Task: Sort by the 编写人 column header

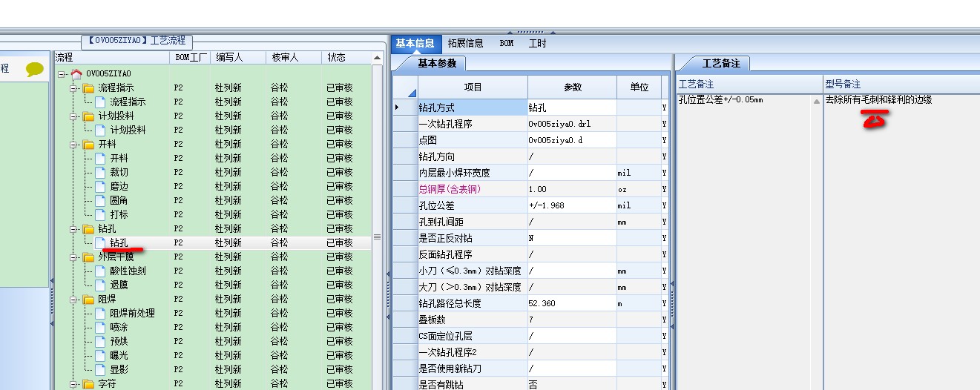Action: pyautogui.click(x=239, y=57)
